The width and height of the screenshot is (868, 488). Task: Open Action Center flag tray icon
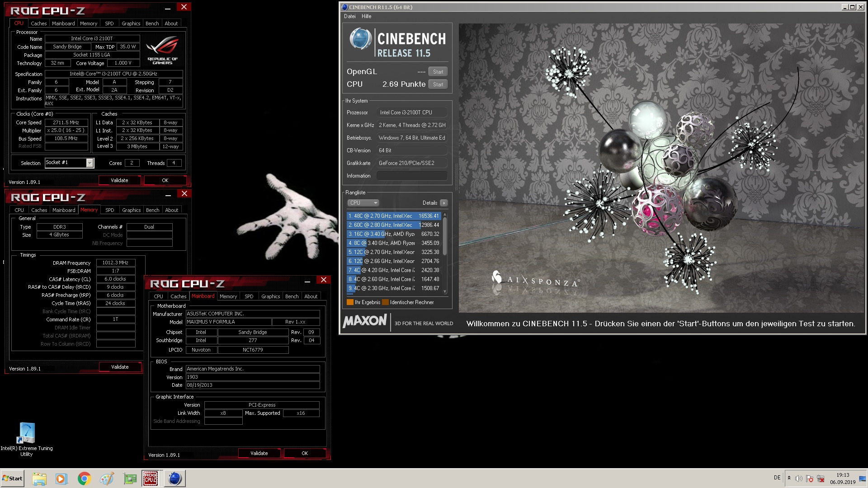(x=810, y=479)
